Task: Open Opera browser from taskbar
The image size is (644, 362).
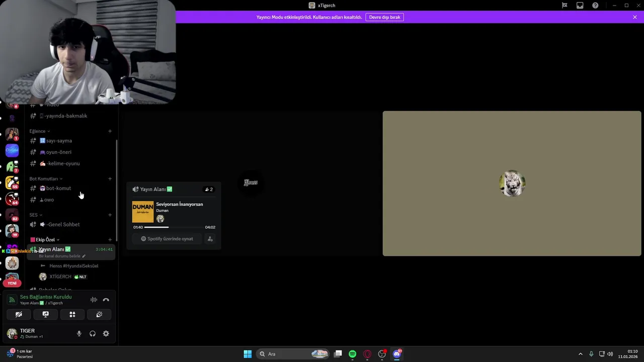Action: pos(367,354)
